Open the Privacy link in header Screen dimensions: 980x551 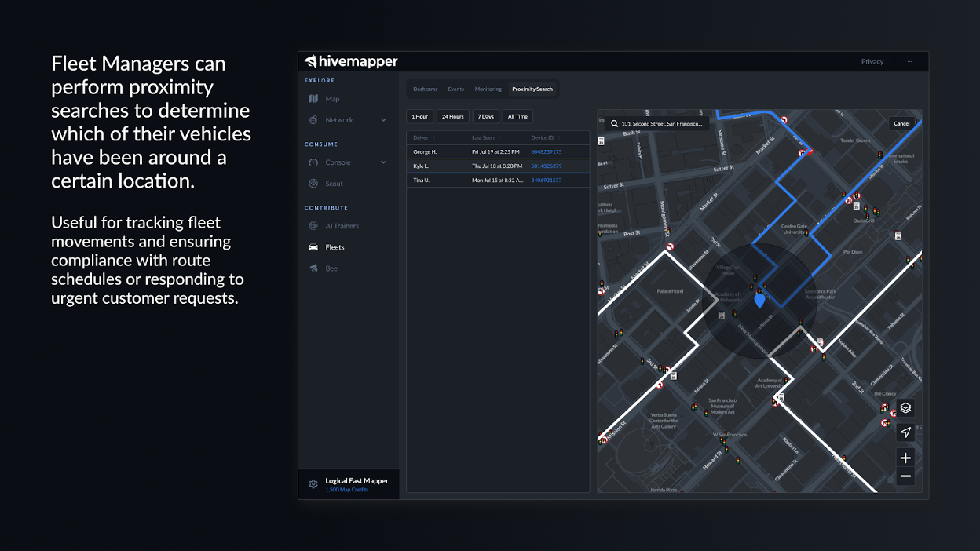pos(872,61)
